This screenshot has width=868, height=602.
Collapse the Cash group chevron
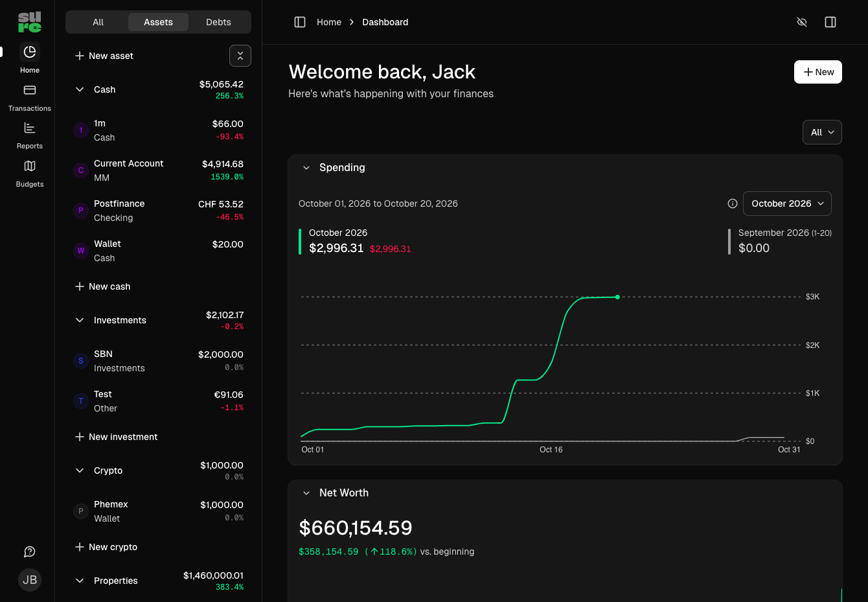pos(80,89)
